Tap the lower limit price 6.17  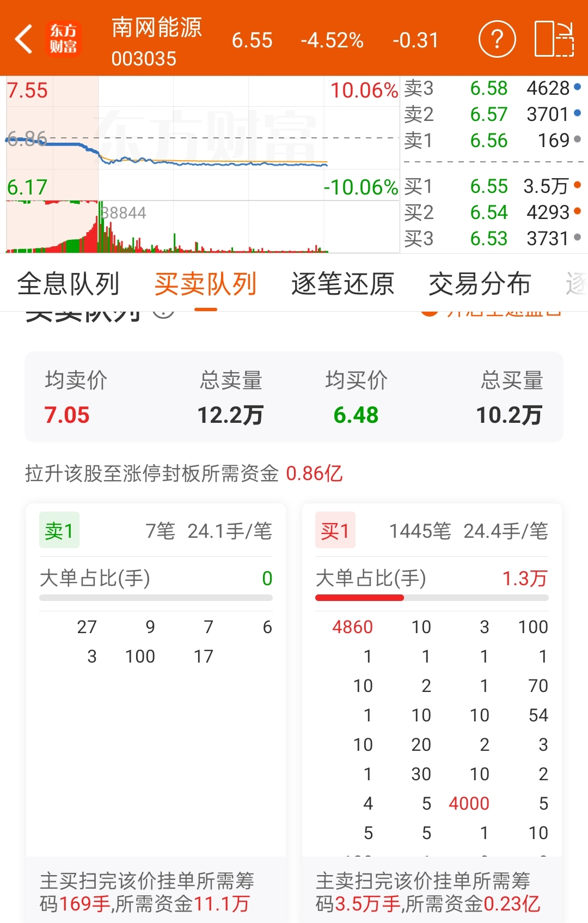coord(27,187)
